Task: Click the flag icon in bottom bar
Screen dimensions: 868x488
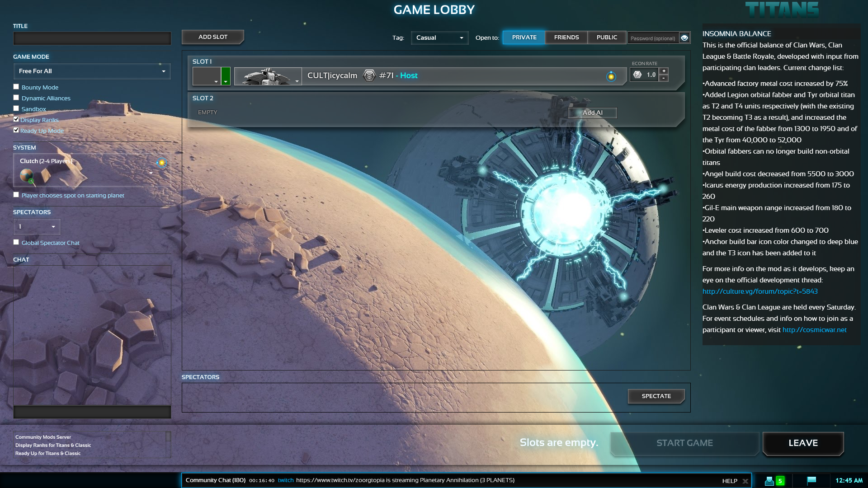Action: pyautogui.click(x=811, y=480)
